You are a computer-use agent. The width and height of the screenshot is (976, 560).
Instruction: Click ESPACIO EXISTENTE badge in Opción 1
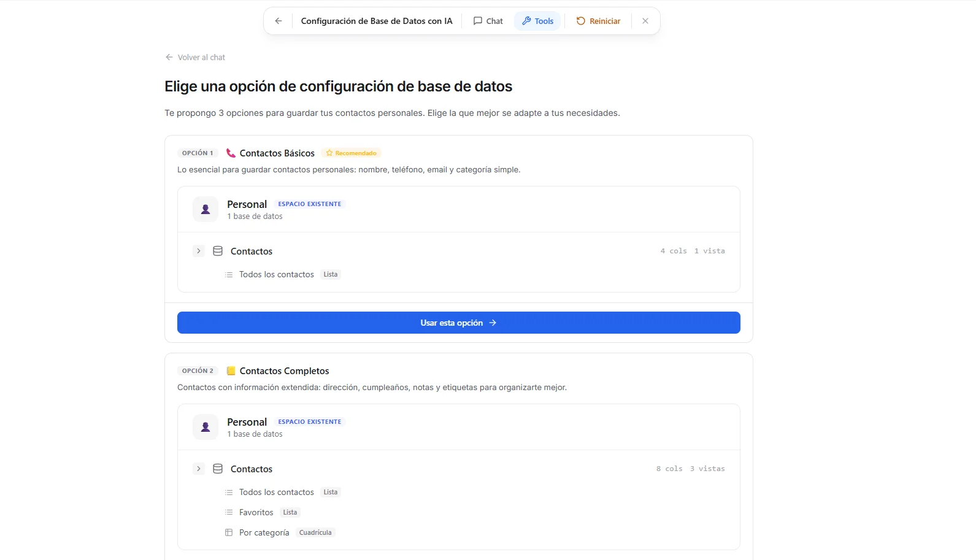point(310,204)
